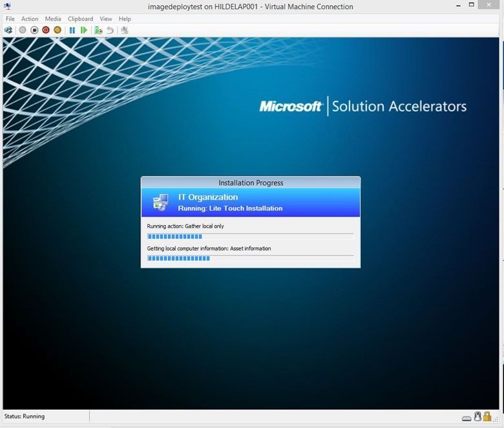504x428 pixels.
Task: Click the keyboard status icon
Action: point(467,418)
